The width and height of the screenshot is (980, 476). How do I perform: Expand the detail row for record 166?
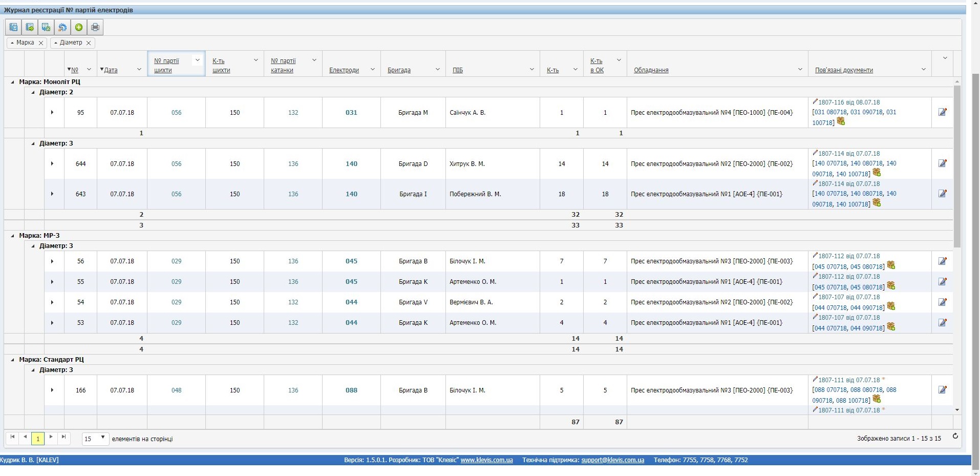(52, 390)
